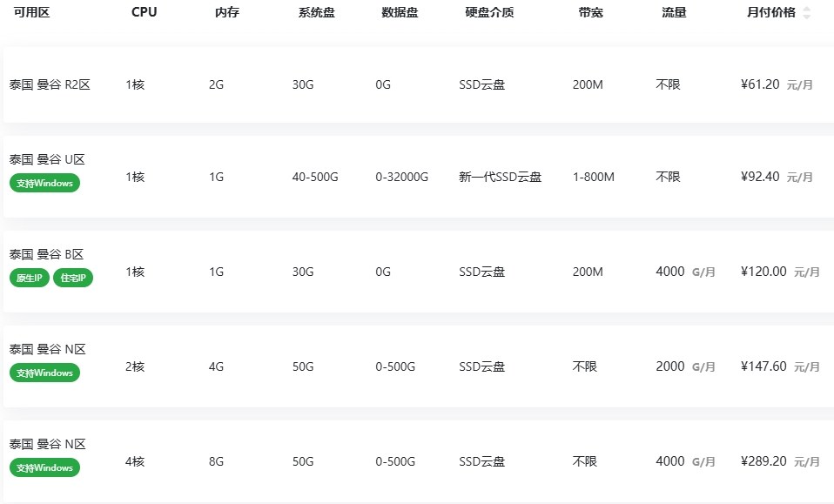Click the 带宽 column header
The width and height of the screenshot is (834, 504).
pyautogui.click(x=590, y=12)
